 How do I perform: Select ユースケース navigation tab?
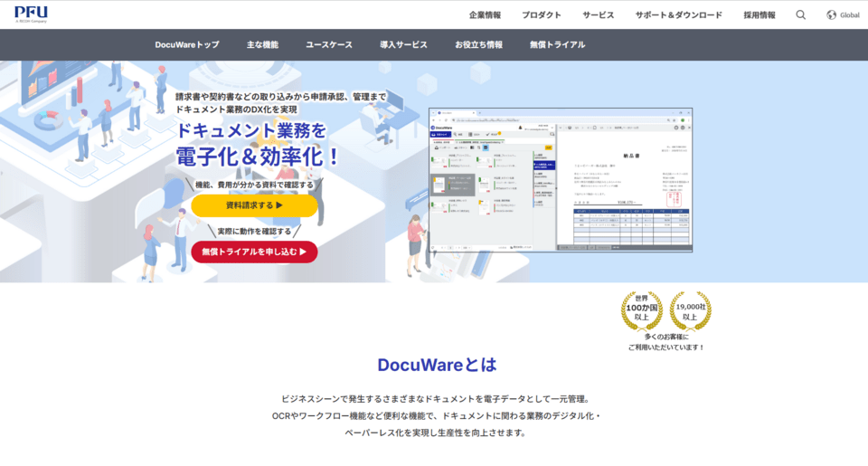[329, 44]
